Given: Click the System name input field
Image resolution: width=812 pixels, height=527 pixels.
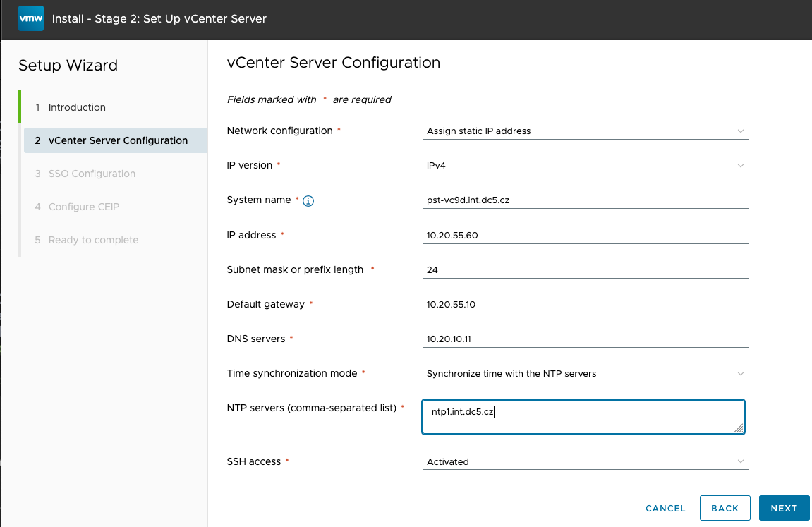Looking at the screenshot, I should tap(585, 200).
